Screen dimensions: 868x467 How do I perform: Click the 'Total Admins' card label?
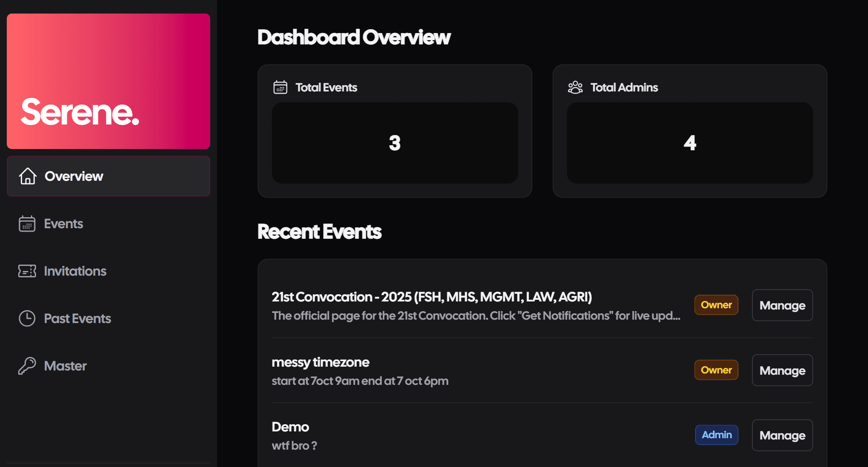tap(624, 87)
